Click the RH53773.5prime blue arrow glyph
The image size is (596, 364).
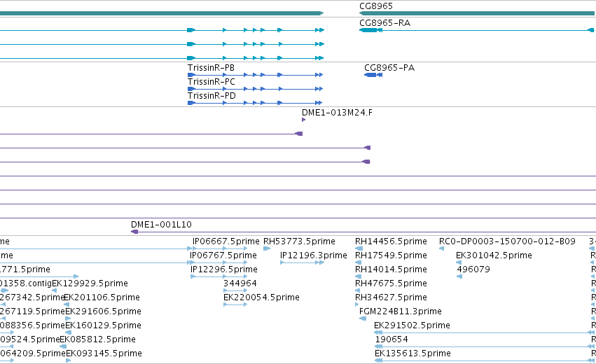click(x=267, y=248)
